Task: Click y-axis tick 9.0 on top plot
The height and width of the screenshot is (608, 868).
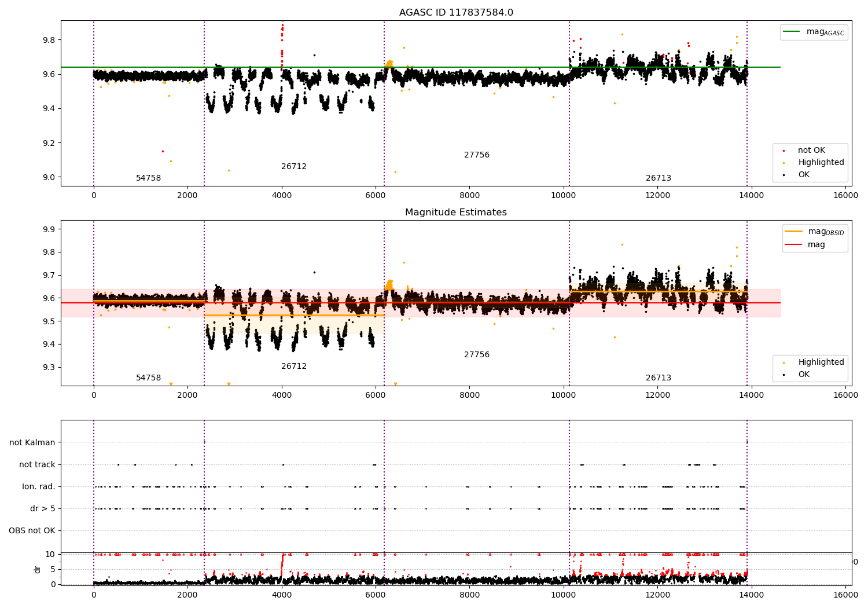Action: click(49, 178)
